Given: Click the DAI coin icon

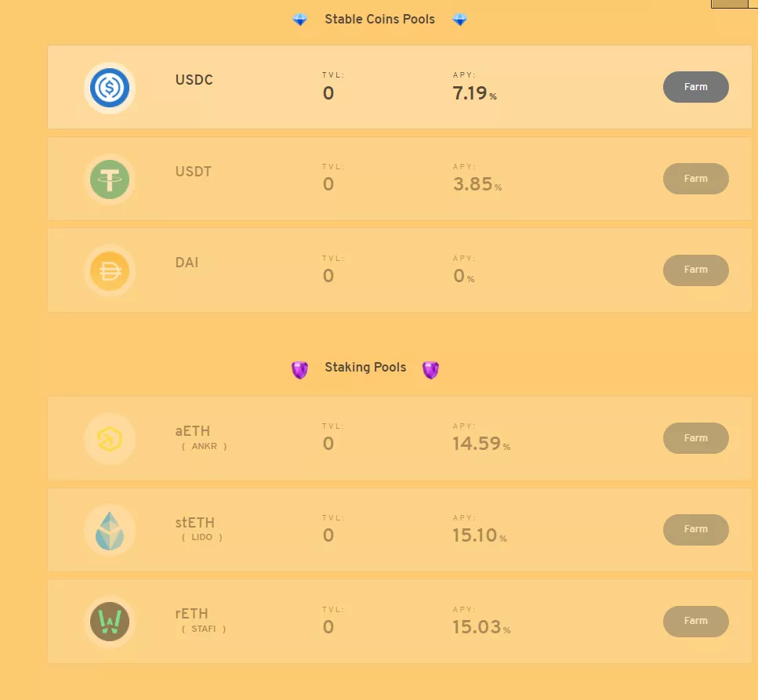Looking at the screenshot, I should point(109,270).
